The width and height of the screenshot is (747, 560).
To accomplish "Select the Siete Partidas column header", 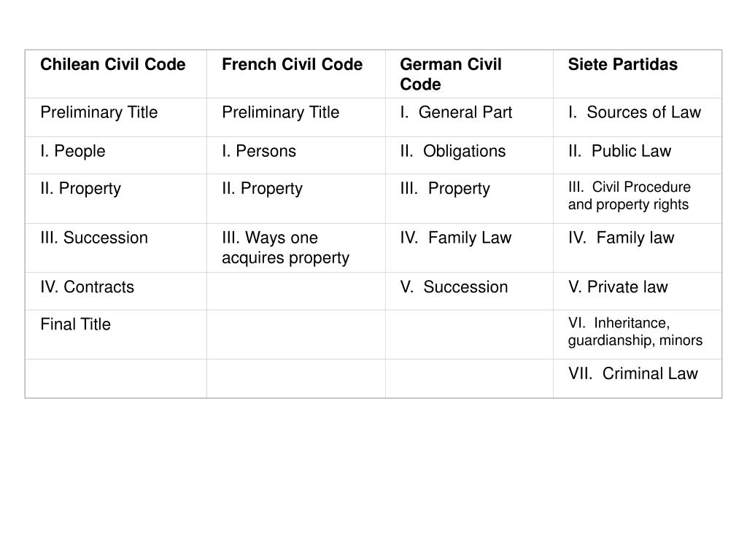I will click(x=638, y=74).
